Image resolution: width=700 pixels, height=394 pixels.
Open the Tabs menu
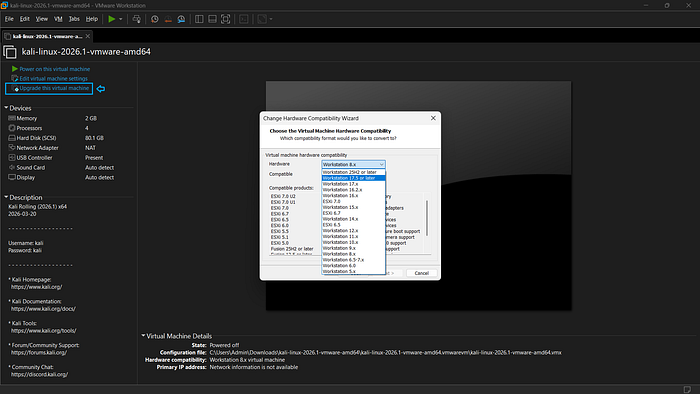click(x=74, y=19)
